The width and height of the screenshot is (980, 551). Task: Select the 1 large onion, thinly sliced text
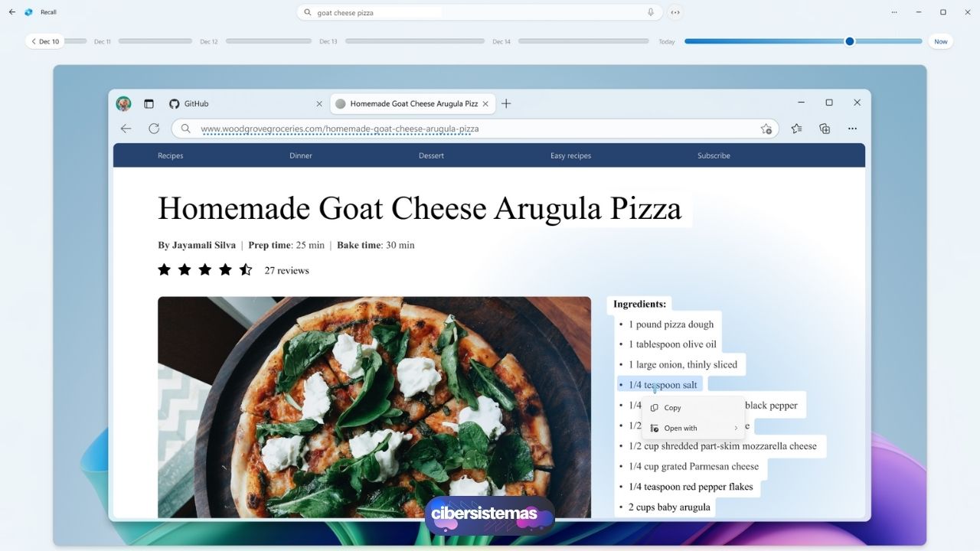pyautogui.click(x=683, y=365)
